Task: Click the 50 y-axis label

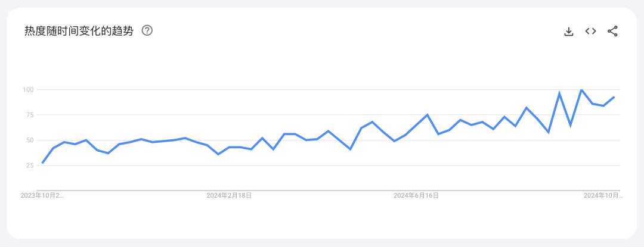Action: pos(30,140)
